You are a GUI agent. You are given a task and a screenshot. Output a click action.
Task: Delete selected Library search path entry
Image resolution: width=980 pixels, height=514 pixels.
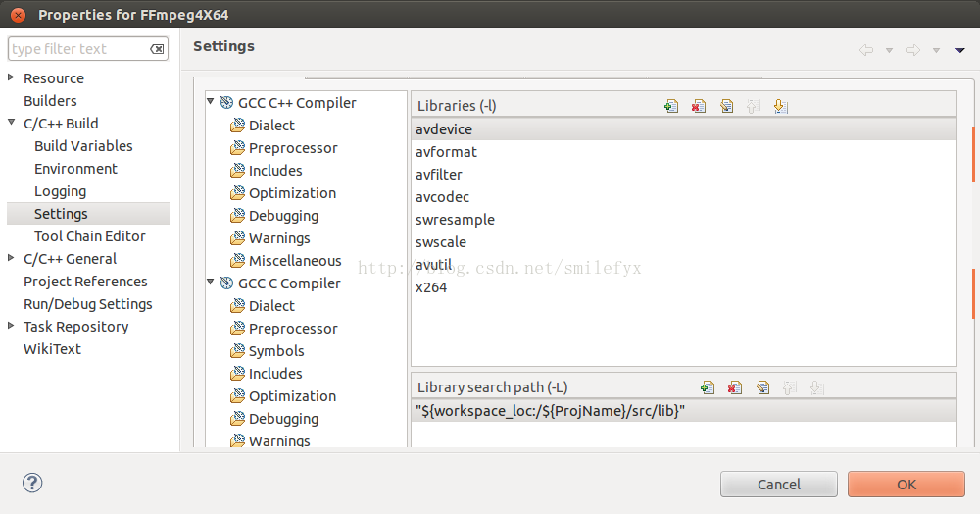tap(735, 387)
